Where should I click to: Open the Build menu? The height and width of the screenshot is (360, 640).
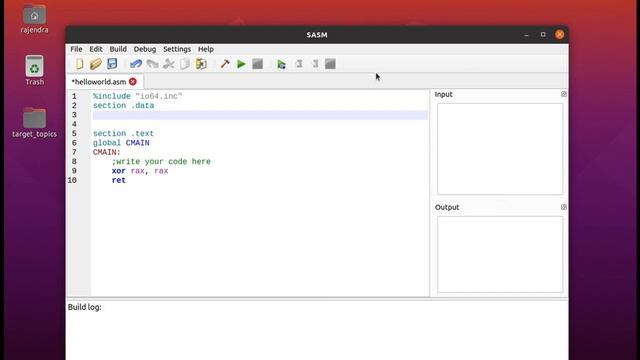click(x=118, y=49)
